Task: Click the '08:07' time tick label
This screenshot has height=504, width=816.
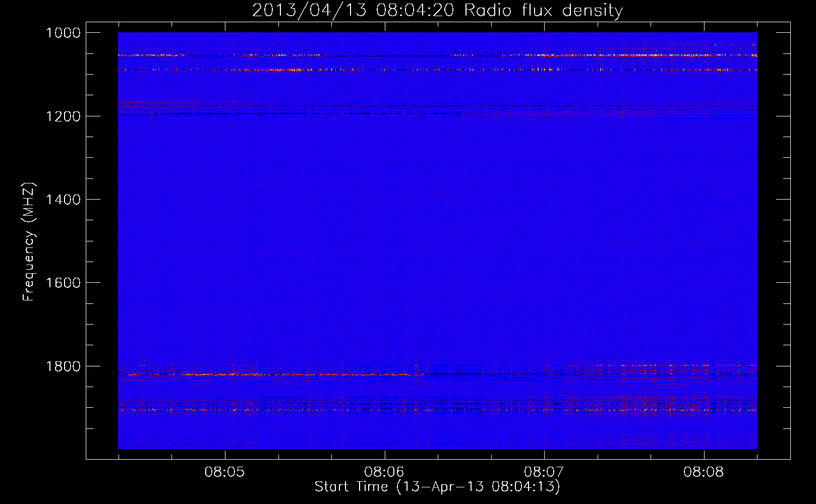Action: 544,472
